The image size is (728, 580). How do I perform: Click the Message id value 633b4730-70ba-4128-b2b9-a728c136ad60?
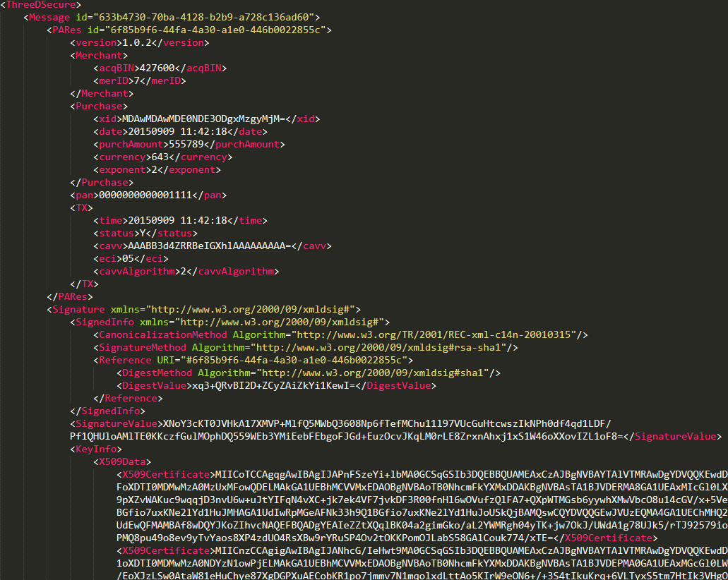204,17
